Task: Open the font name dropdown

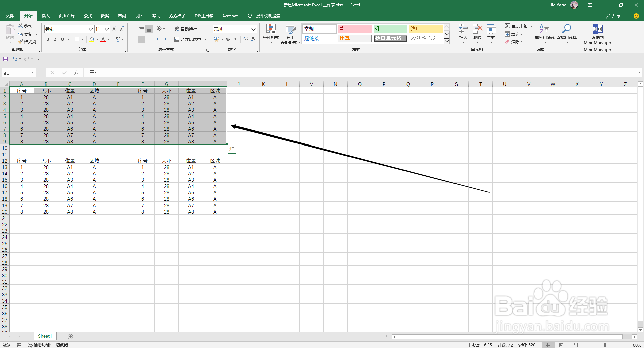Action: [91, 29]
